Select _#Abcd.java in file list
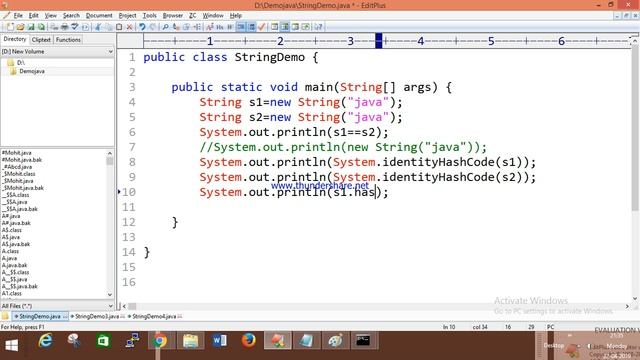Image resolution: width=640 pixels, height=360 pixels. [x=17, y=167]
